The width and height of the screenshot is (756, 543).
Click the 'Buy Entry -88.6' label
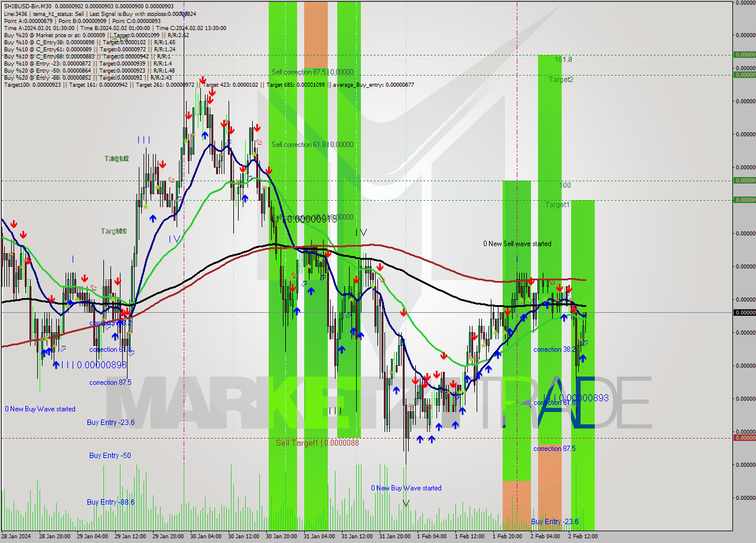tap(110, 502)
